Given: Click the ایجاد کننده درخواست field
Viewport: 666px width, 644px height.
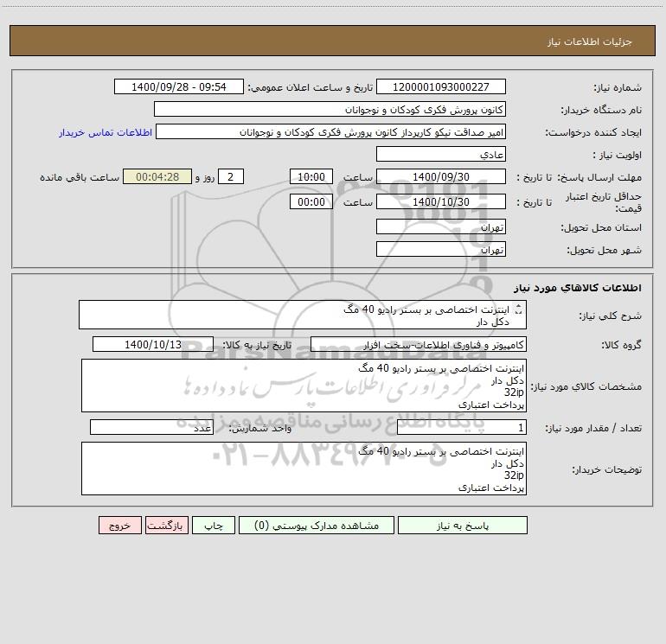Looking at the screenshot, I should click(331, 131).
